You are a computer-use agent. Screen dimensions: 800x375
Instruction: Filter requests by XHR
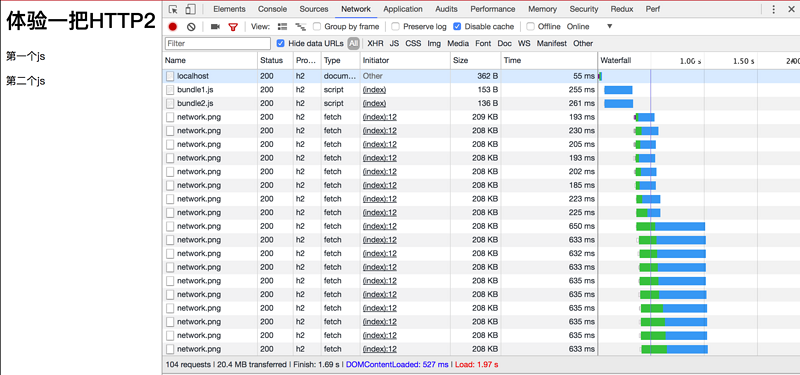375,43
